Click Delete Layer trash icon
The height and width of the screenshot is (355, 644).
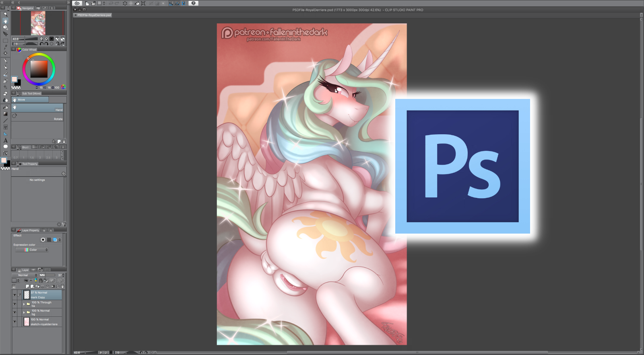pos(62,286)
